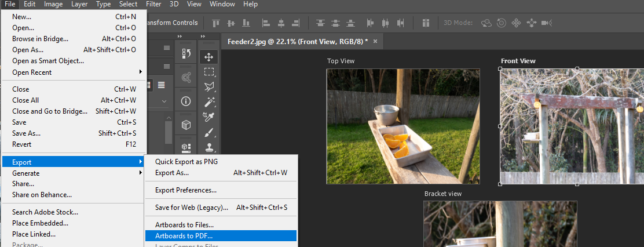This screenshot has width=644, height=247.
Task: Select the Top View artboard label
Action: tap(341, 61)
